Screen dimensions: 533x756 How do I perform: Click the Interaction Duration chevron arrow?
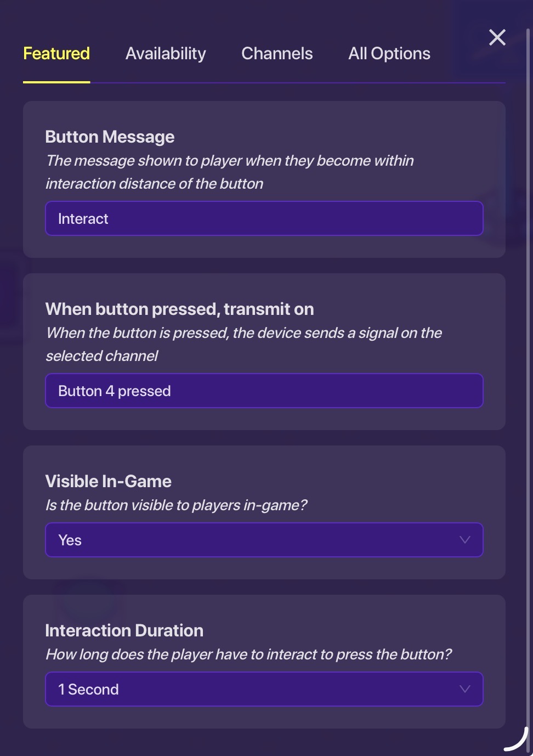pos(465,690)
